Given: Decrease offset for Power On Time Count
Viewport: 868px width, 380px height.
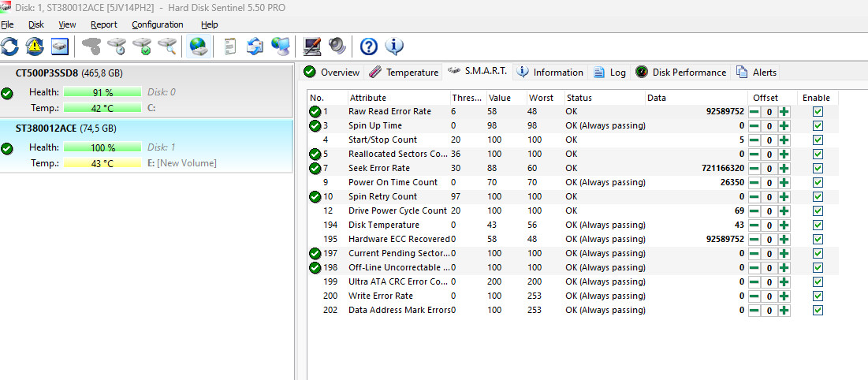Looking at the screenshot, I should pyautogui.click(x=754, y=183).
